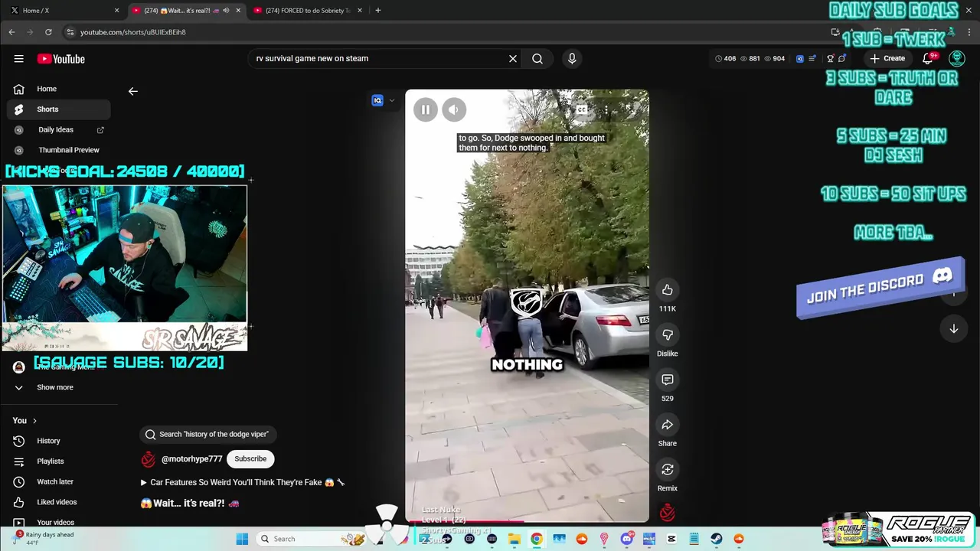The width and height of the screenshot is (980, 551).
Task: Open a new browser tab
Action: coord(377,10)
